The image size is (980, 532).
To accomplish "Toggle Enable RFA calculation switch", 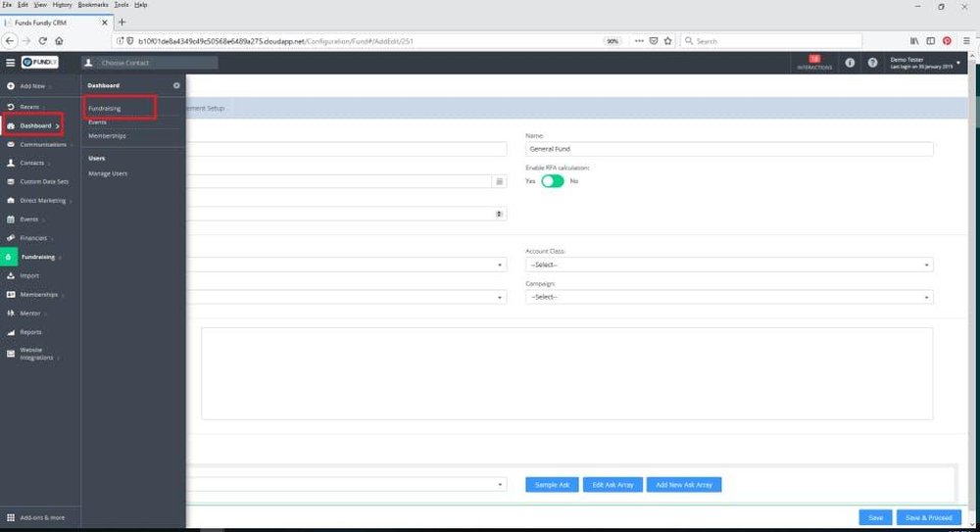I will click(x=553, y=181).
